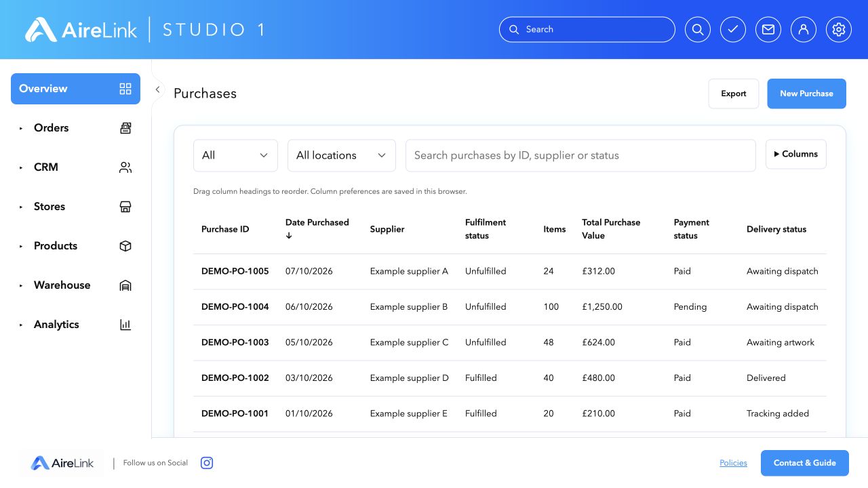The image size is (868, 488).
Task: Click the AireLink logo in the header
Action: (81, 30)
